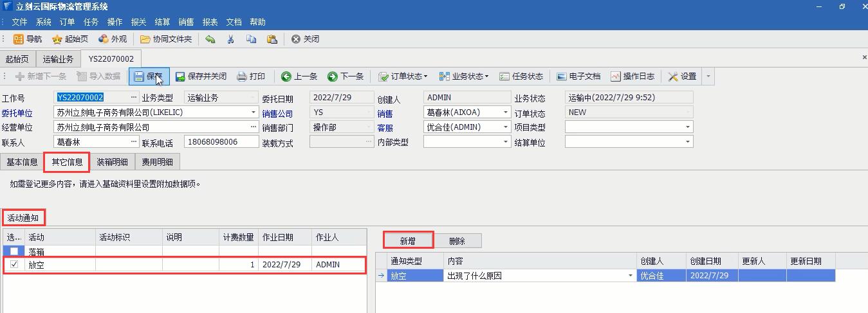Check the 落箱 activity checkbox

click(14, 252)
